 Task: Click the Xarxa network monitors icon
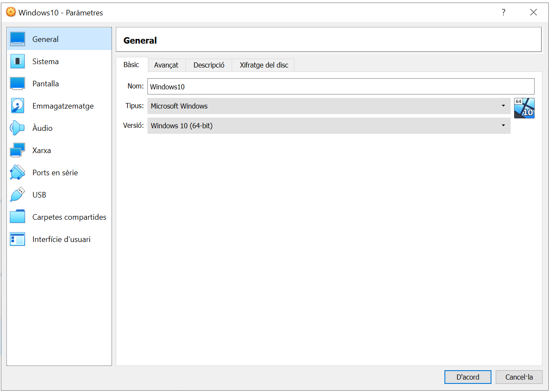[x=18, y=150]
